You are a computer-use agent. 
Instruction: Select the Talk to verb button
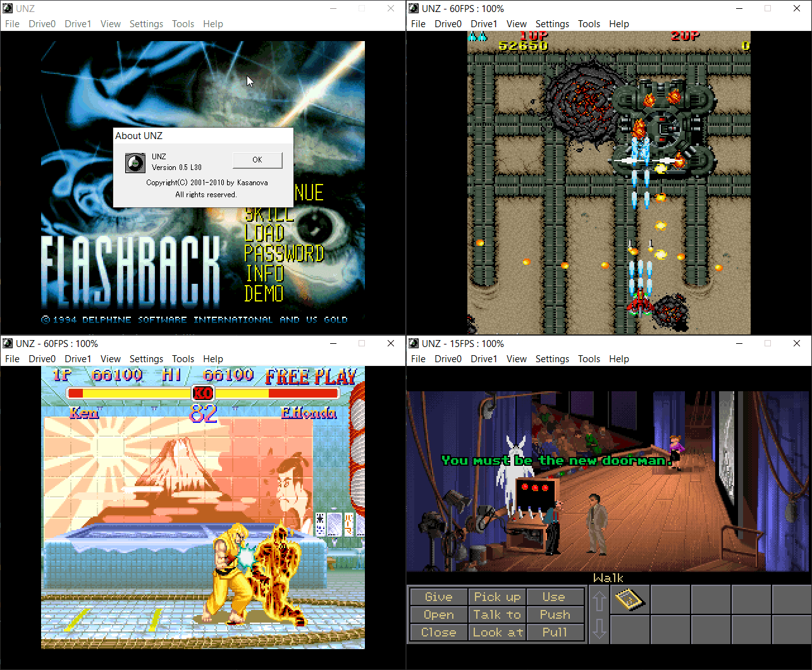coord(496,614)
